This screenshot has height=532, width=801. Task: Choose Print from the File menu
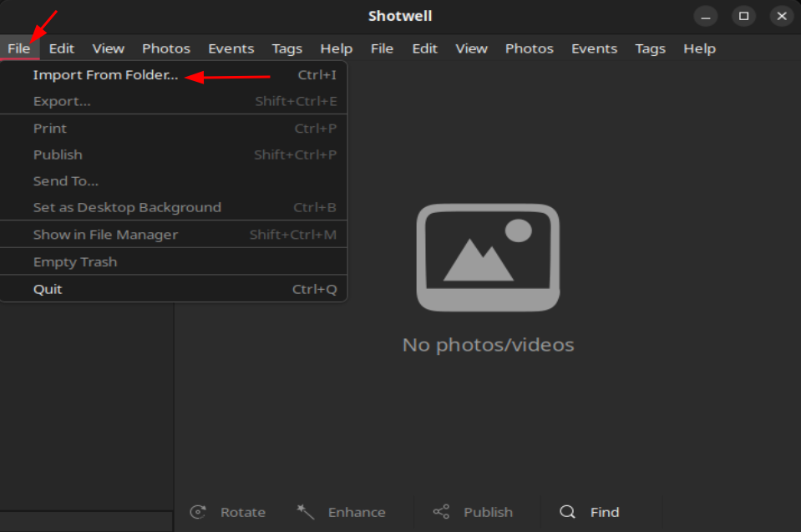point(174,128)
